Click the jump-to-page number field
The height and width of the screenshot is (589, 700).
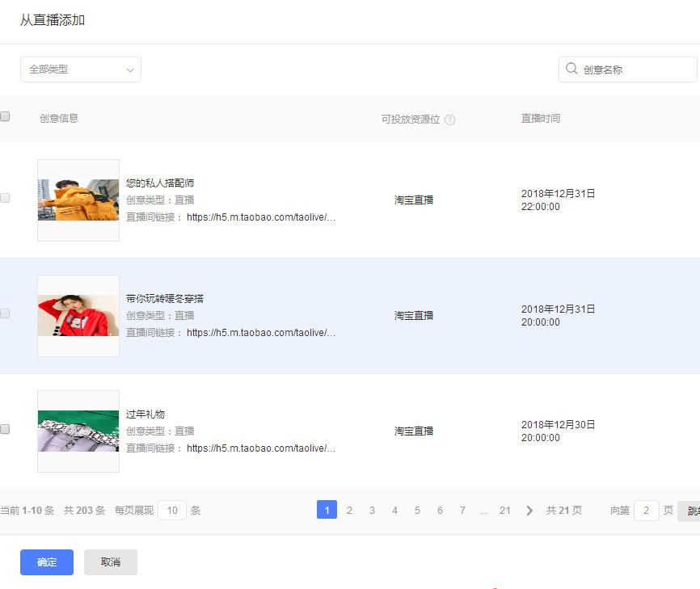pyautogui.click(x=647, y=511)
